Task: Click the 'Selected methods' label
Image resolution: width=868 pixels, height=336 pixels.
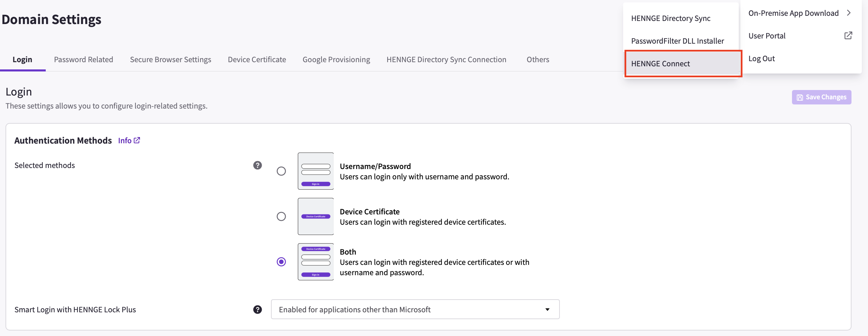Action: (44, 165)
